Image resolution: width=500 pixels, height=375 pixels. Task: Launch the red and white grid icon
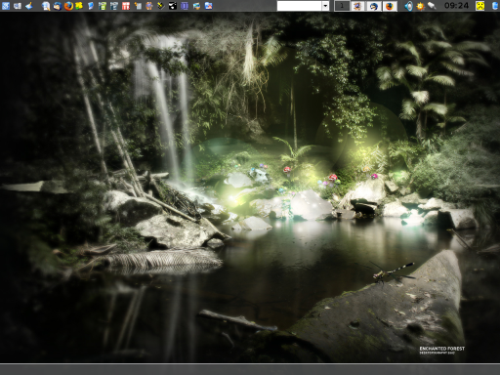[x=126, y=6]
